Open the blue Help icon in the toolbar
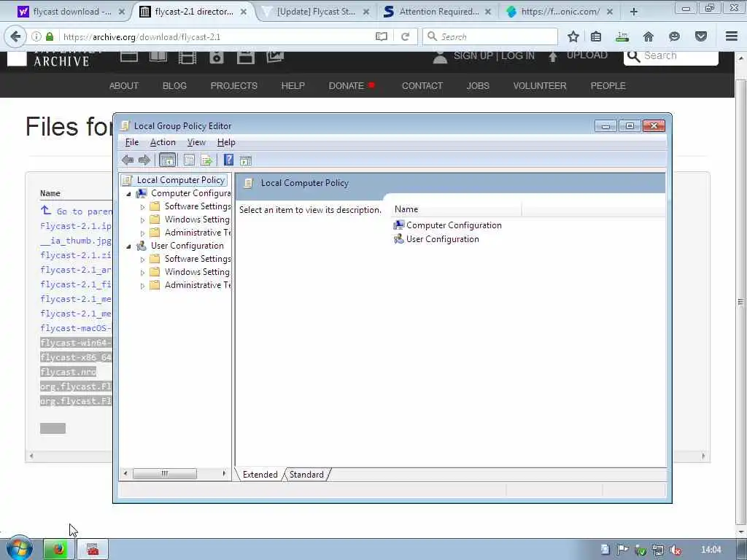The image size is (747, 560). pyautogui.click(x=228, y=160)
